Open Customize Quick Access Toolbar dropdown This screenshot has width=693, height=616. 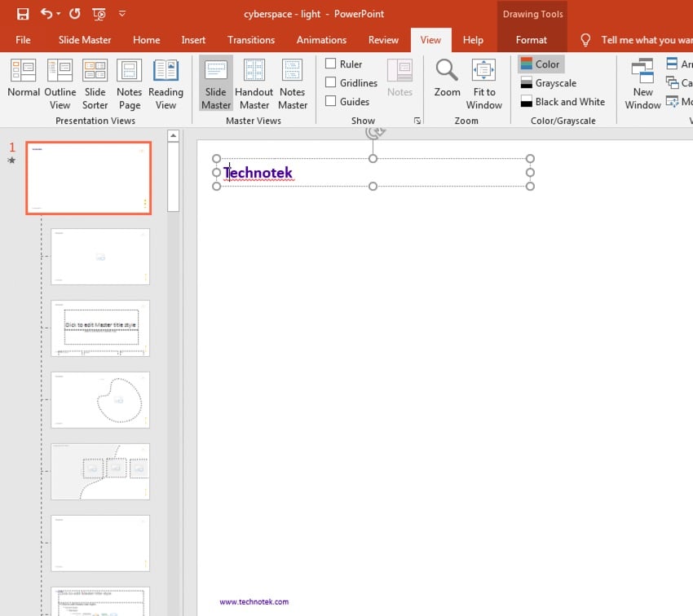click(122, 14)
